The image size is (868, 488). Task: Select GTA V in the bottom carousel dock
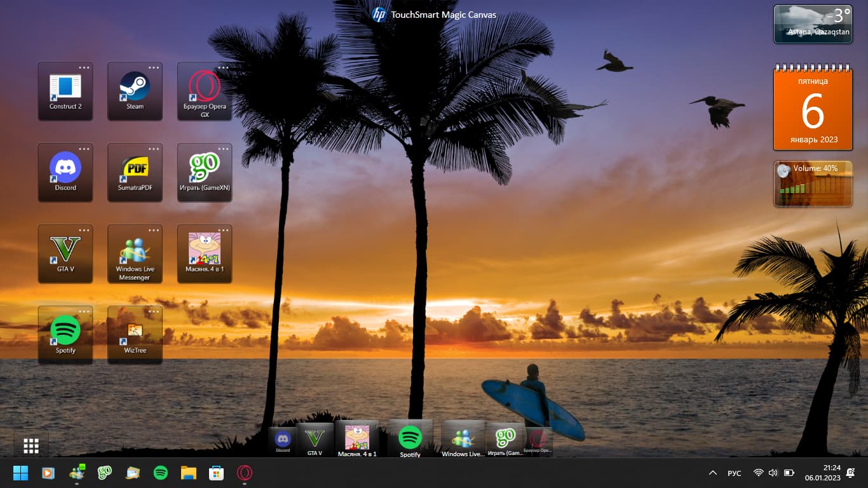click(315, 440)
